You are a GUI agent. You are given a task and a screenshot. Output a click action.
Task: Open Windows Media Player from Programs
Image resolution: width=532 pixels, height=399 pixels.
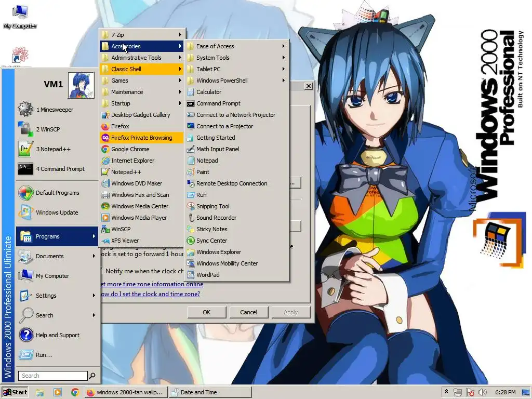(142, 218)
